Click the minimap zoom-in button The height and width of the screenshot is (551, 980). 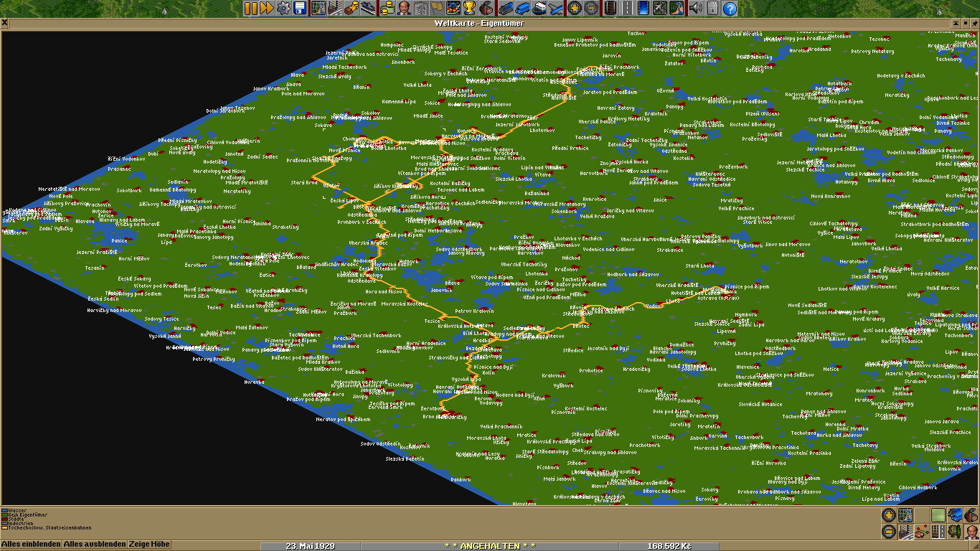coord(889,515)
